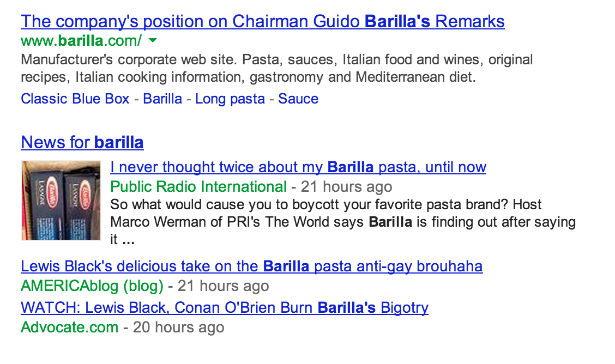Click the Advocate.com source label

pos(69,327)
